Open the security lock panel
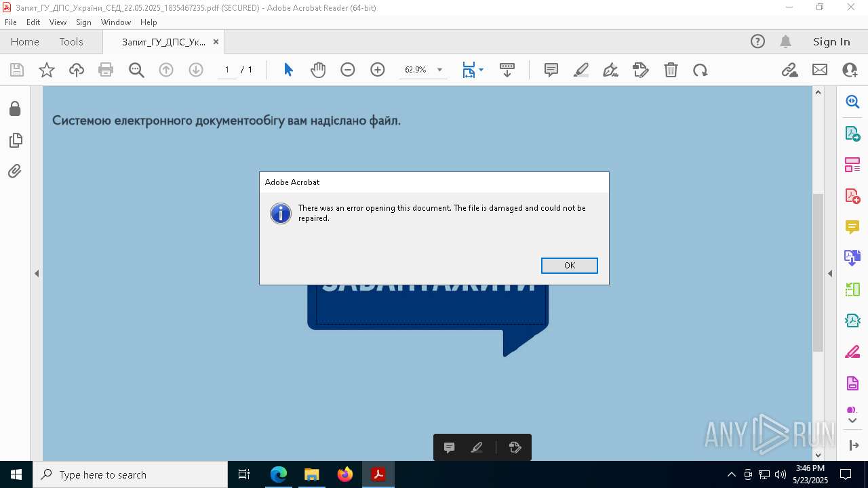 15,108
